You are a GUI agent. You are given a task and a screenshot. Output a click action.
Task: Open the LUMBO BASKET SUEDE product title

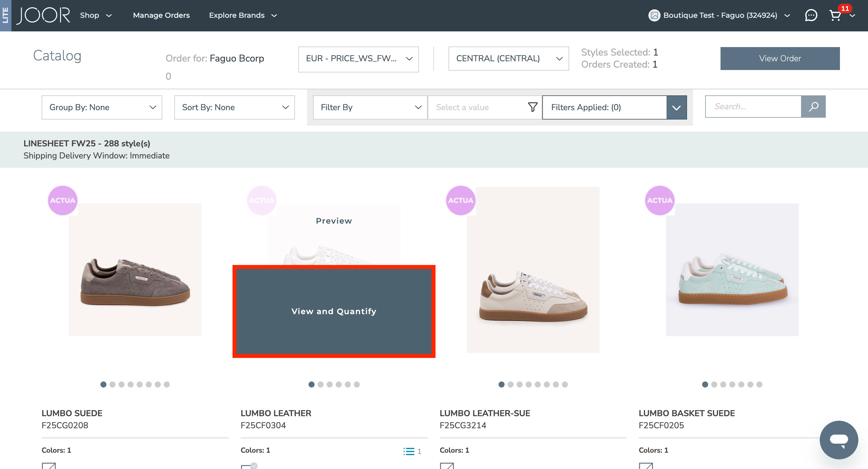pos(686,413)
